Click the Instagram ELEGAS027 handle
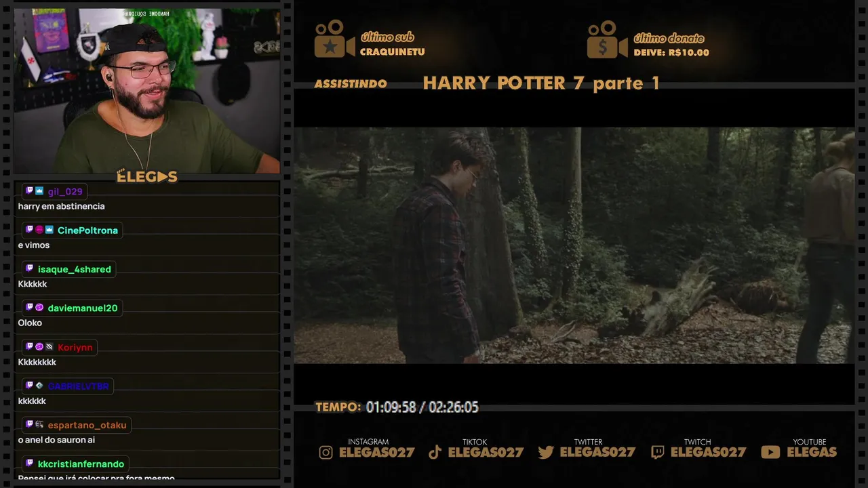Viewport: 868px width, 488px height. coord(377,453)
